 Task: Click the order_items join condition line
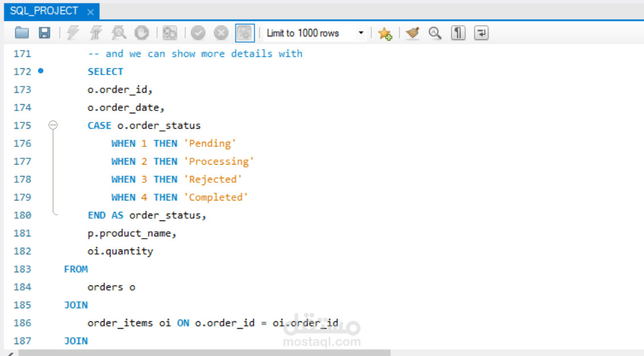point(213,323)
